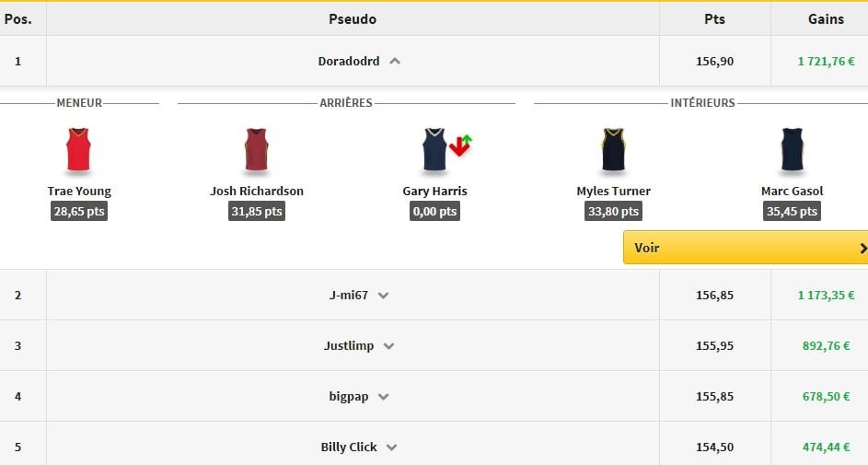Expand bigpap's lineup
The height and width of the screenshot is (465, 868).
click(384, 397)
